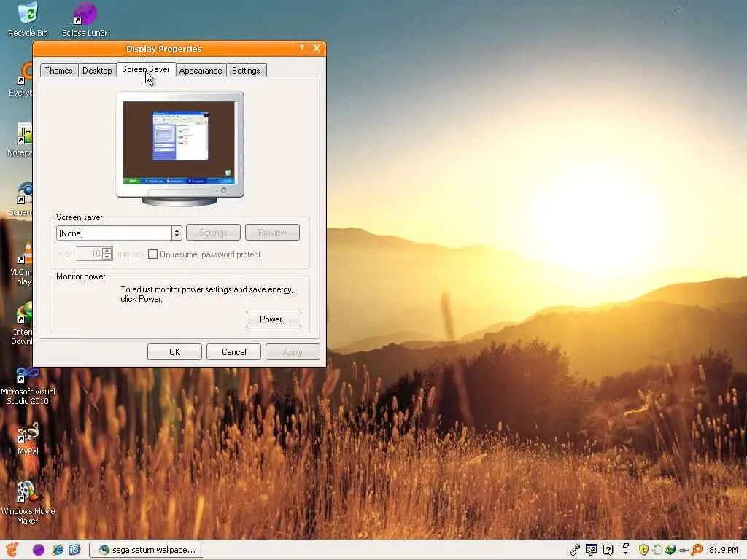Open the Microsoft Visual Studio 2010 shortcut
Image resolution: width=747 pixels, height=560 pixels.
[28, 386]
